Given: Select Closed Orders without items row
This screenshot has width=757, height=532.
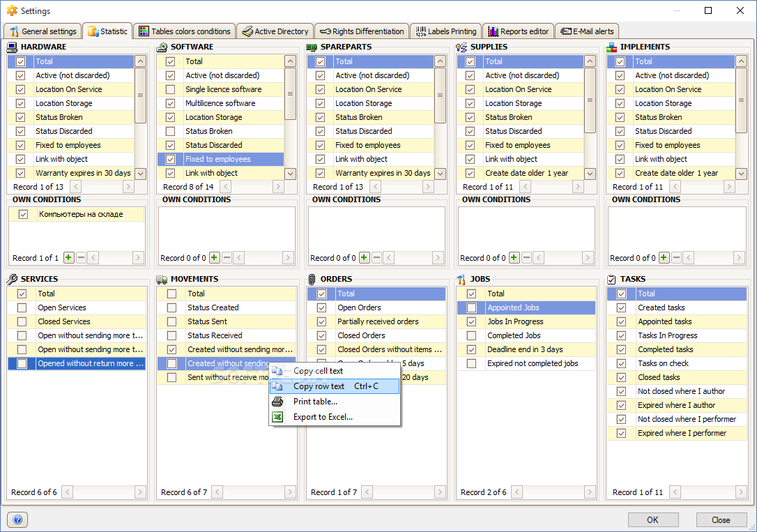Looking at the screenshot, I should coord(376,349).
